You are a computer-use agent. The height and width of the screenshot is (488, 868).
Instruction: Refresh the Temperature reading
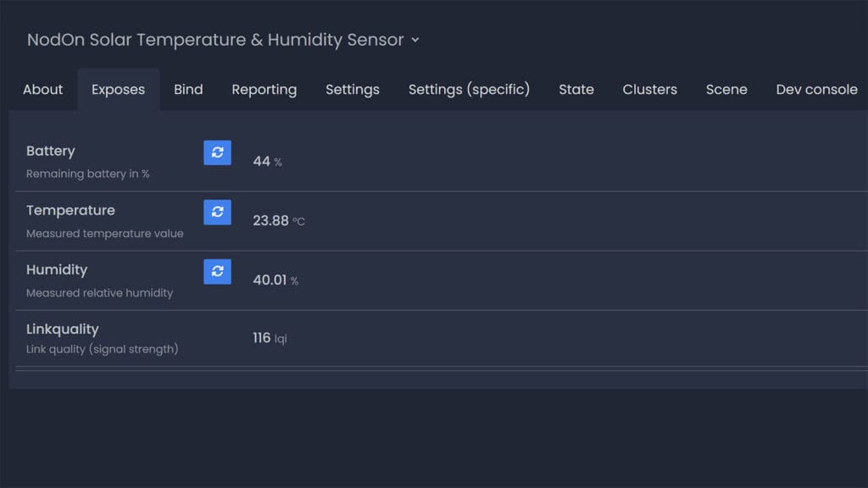[x=217, y=212]
